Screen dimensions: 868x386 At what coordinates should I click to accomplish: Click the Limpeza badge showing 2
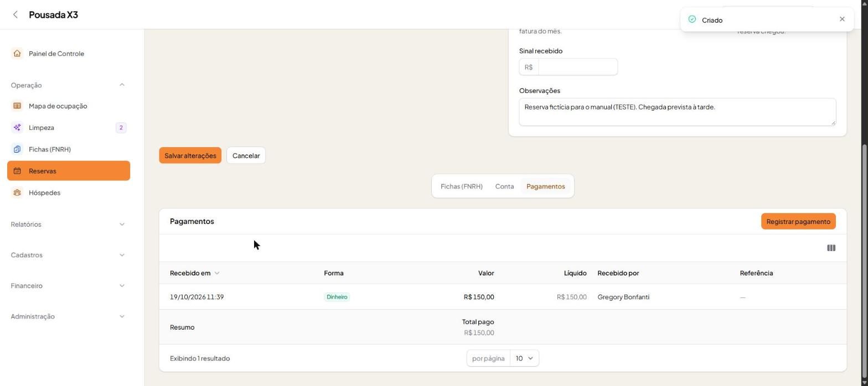click(121, 128)
